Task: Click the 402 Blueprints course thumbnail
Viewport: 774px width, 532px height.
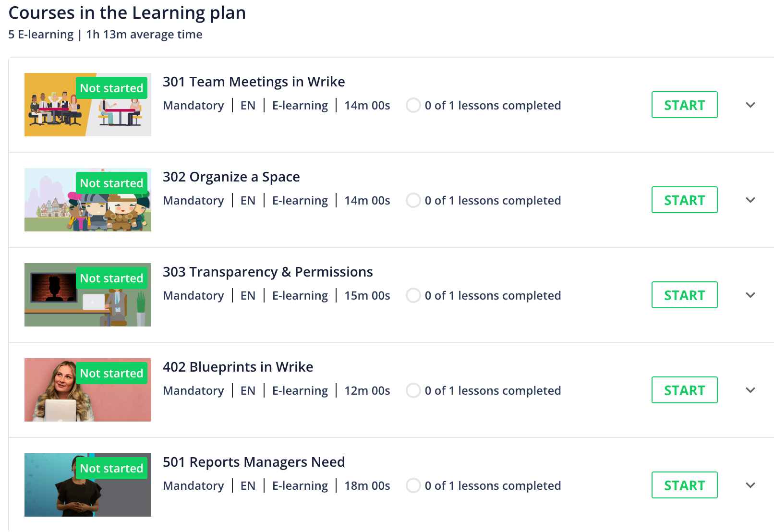Action: tap(87, 390)
